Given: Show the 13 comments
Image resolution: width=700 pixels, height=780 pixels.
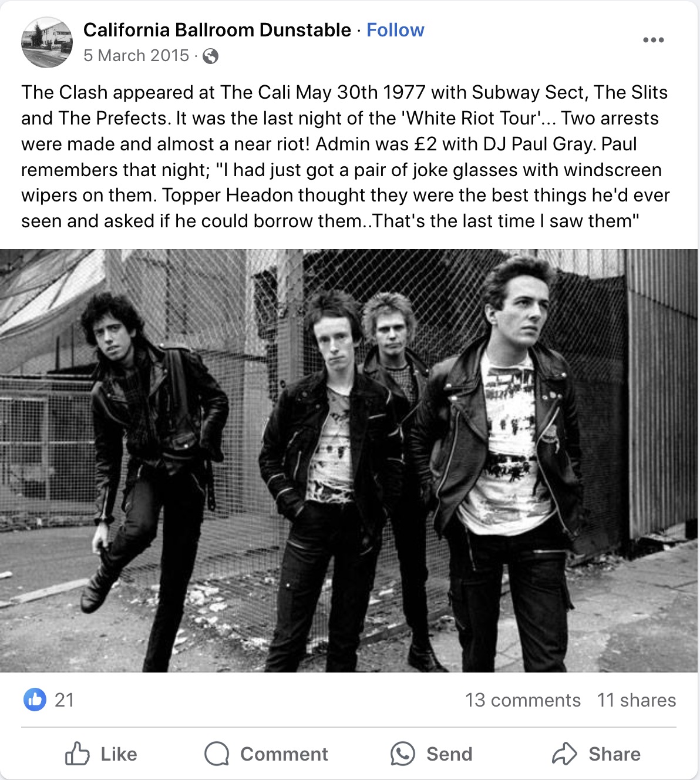Looking at the screenshot, I should [523, 700].
